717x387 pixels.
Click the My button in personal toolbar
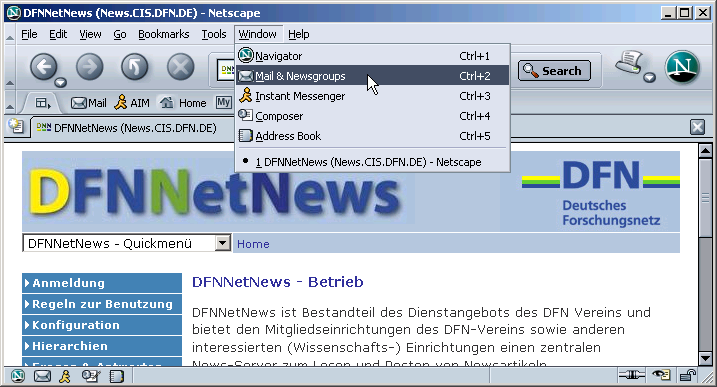point(223,102)
